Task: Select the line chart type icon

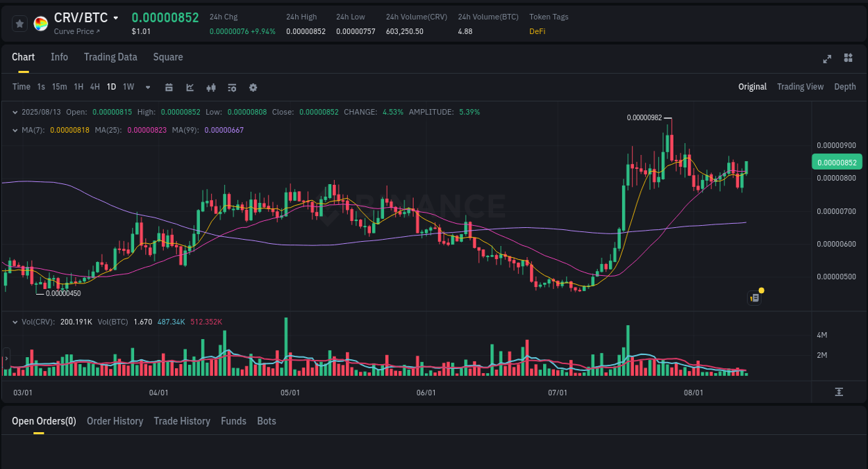Action: tap(190, 87)
